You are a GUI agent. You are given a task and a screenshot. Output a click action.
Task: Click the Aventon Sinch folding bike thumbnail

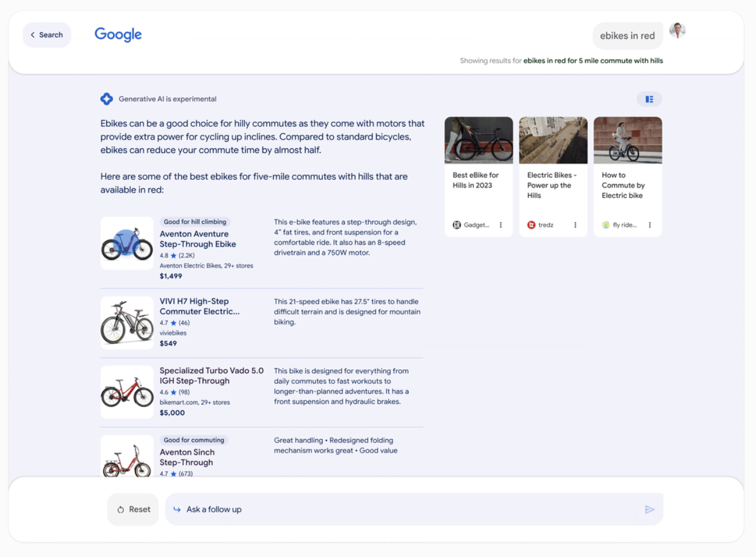(x=127, y=456)
